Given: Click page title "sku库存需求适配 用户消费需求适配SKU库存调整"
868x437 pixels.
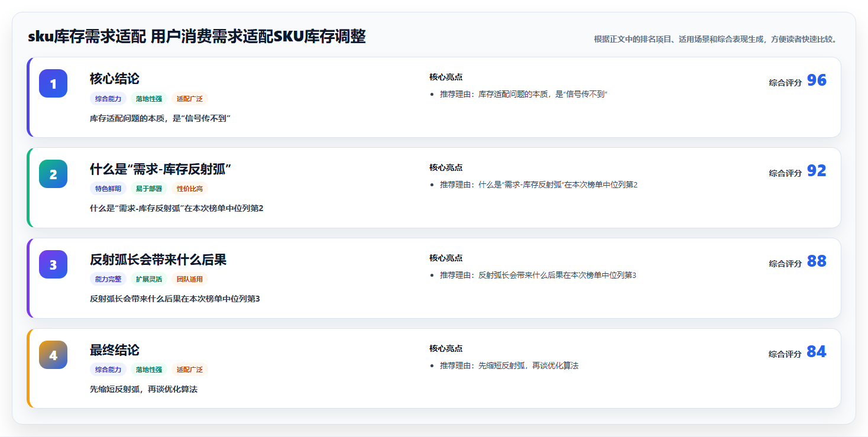Looking at the screenshot, I should click(197, 37).
